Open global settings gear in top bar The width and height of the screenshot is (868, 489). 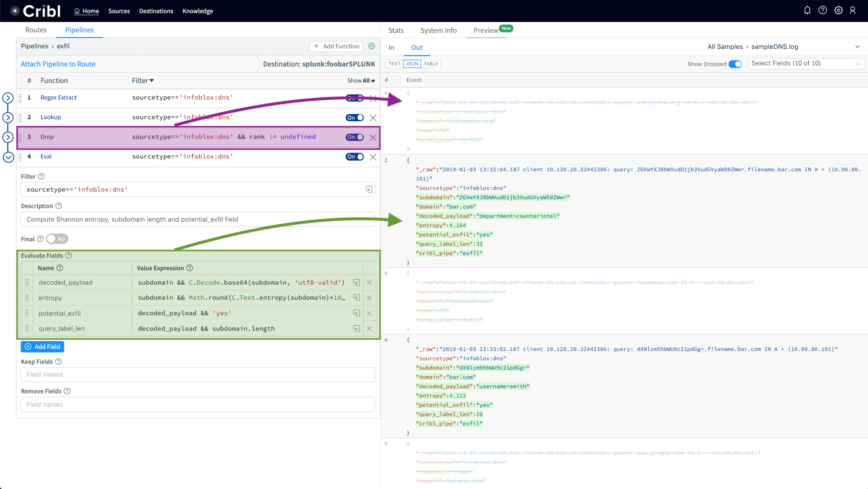coord(838,11)
